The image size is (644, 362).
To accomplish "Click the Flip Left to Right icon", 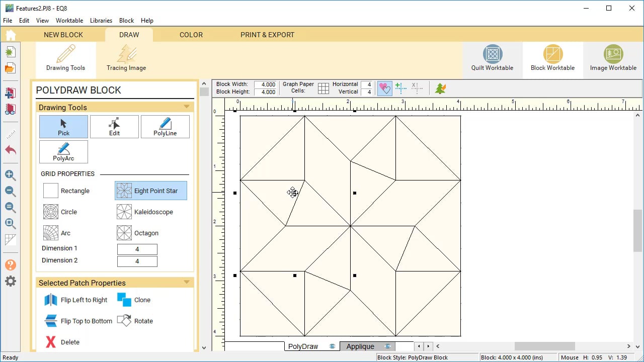I will tap(51, 300).
